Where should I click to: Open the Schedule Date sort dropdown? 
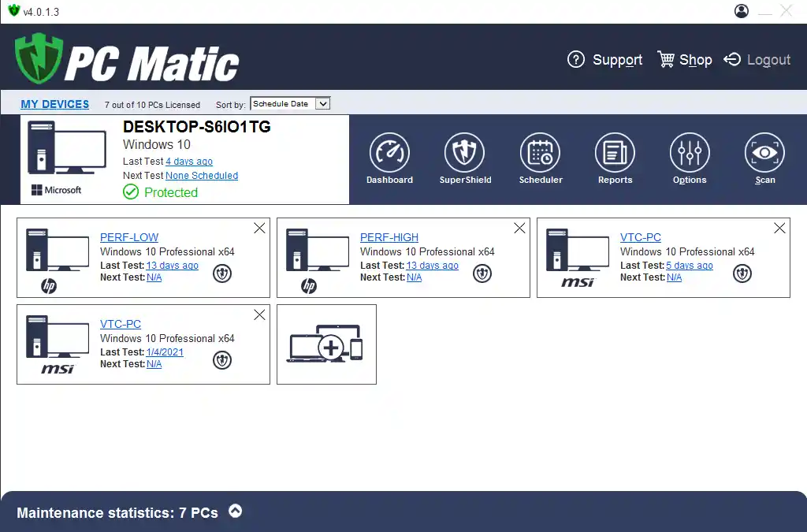290,103
